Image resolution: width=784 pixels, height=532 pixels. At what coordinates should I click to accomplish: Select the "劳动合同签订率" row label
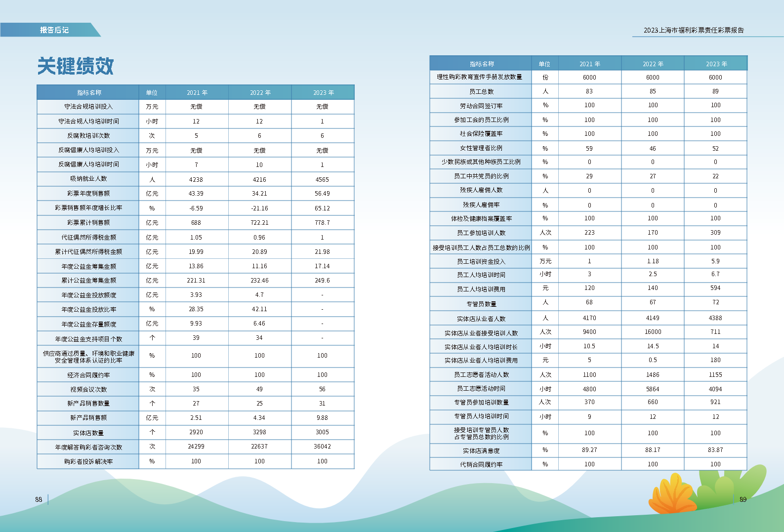click(481, 106)
